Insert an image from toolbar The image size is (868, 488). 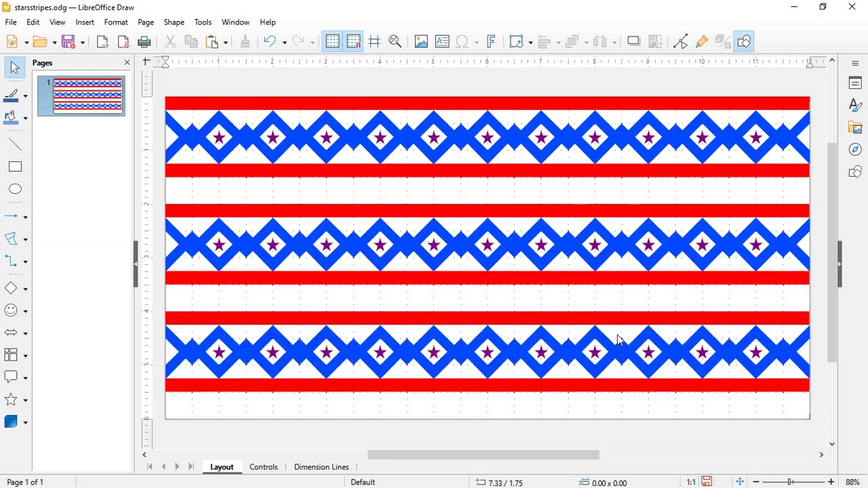(x=421, y=42)
